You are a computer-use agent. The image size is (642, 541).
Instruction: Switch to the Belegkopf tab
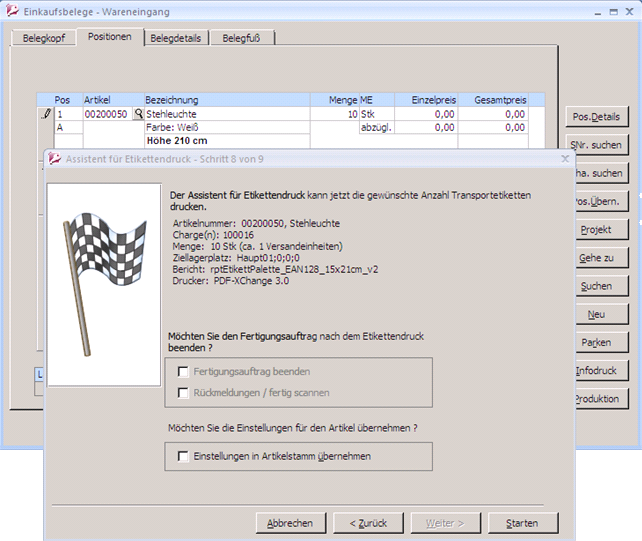coord(43,38)
